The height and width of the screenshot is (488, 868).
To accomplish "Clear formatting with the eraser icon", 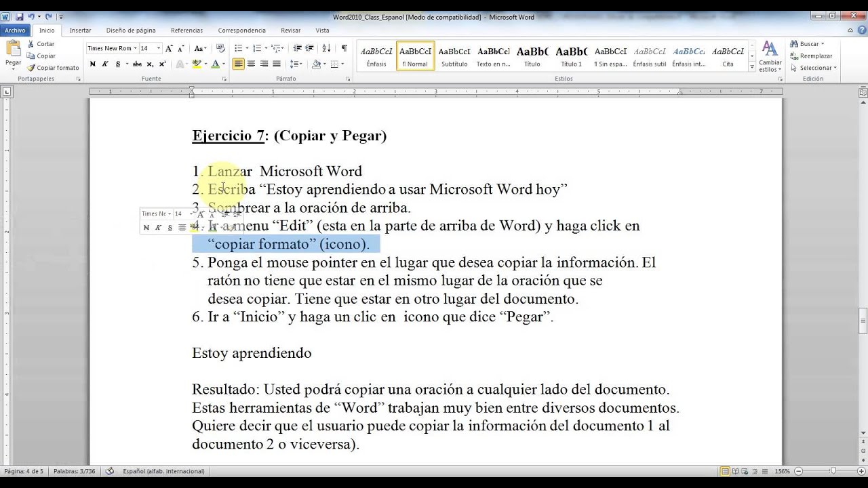I will 220,48.
